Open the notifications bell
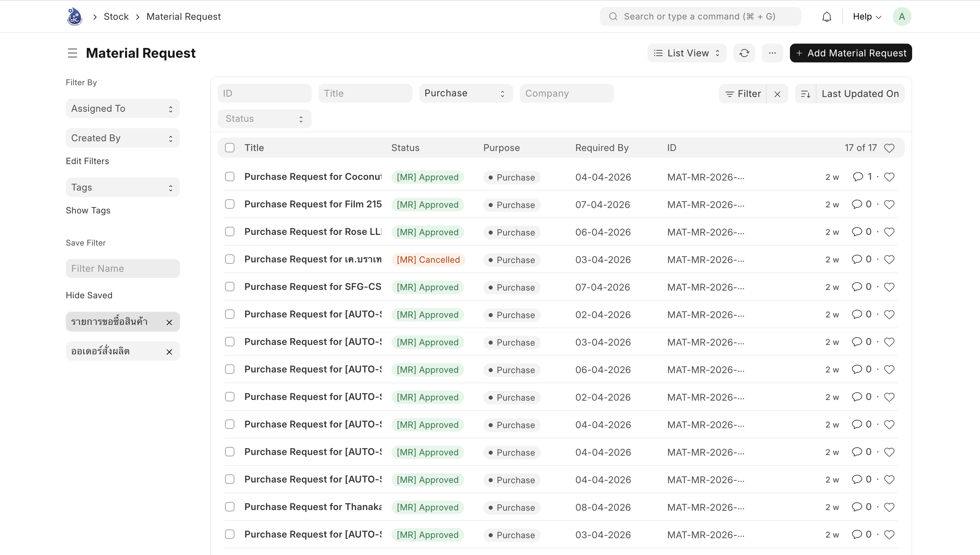The width and height of the screenshot is (980, 555). 827,17
